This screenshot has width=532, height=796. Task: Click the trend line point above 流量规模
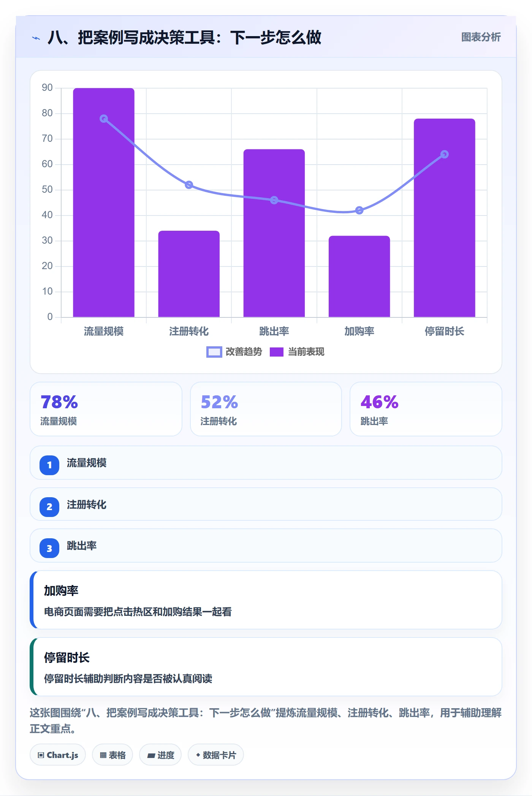[x=104, y=119]
